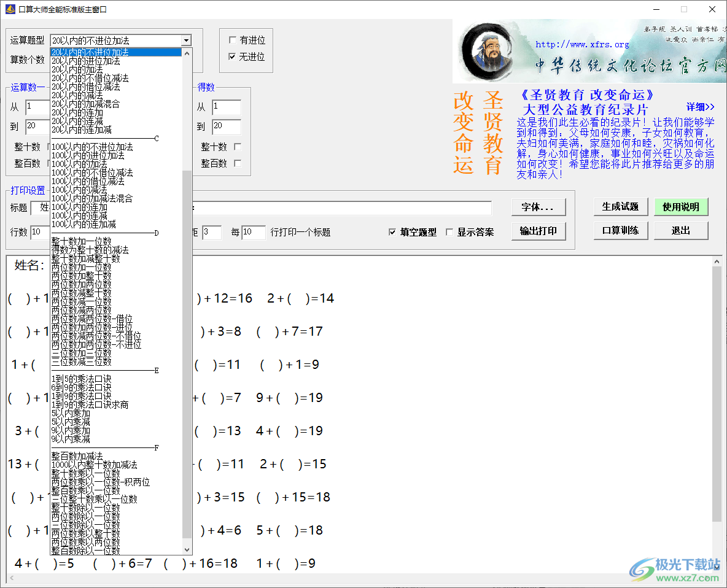Image resolution: width=727 pixels, height=588 pixels.
Task: Toggle the 填空题型 checkbox
Action: point(393,232)
